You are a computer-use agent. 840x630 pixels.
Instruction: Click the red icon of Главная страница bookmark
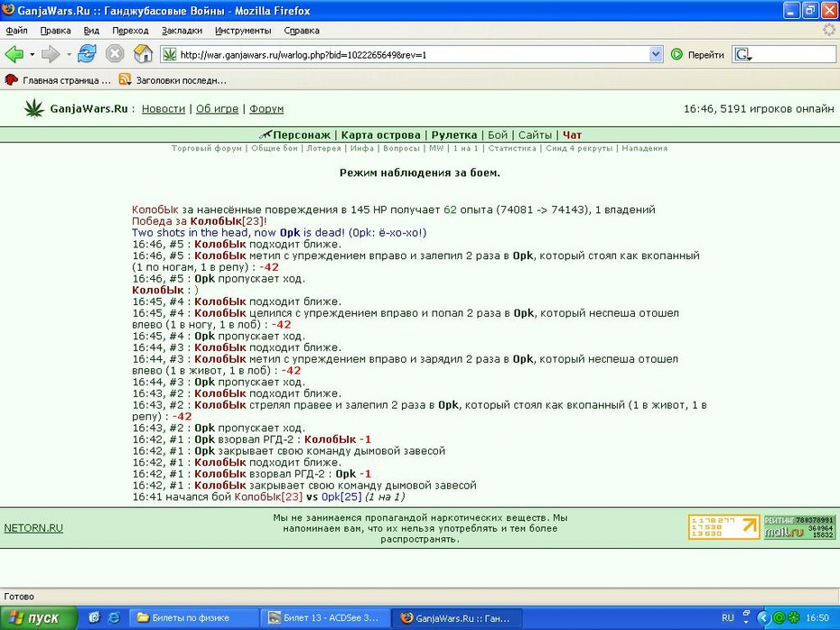click(11, 79)
